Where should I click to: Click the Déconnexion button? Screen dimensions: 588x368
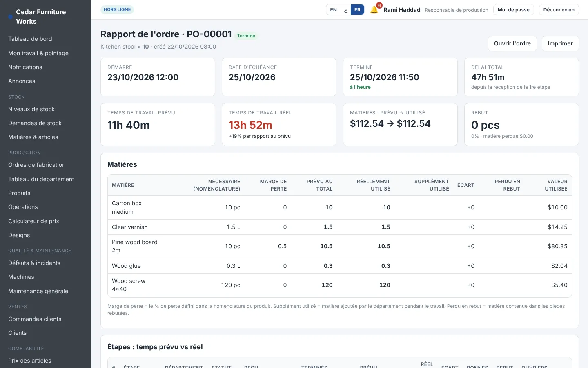click(559, 10)
